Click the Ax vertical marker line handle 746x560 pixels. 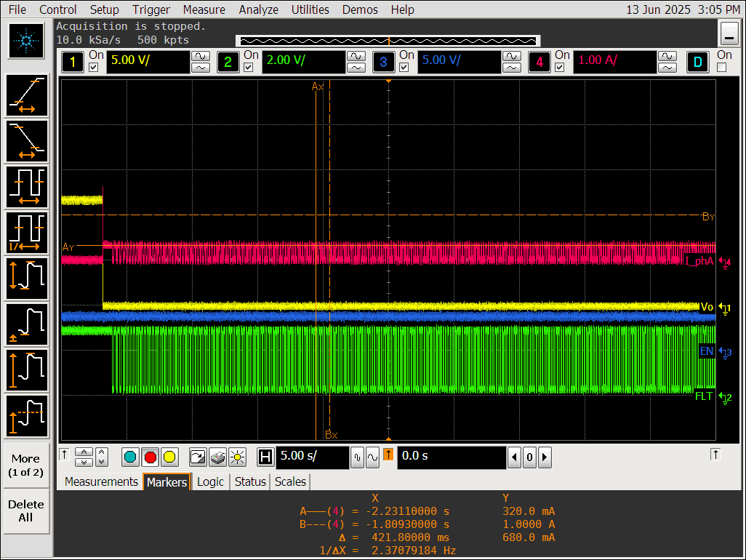pos(316,87)
